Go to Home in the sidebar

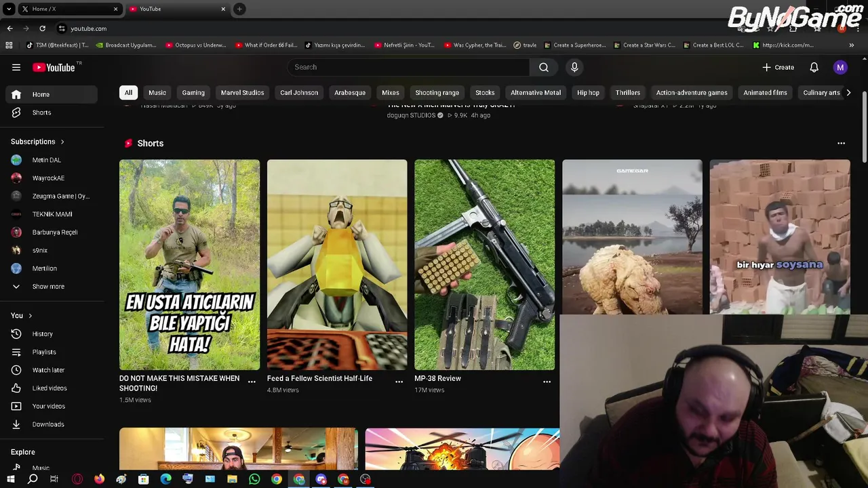[51, 94]
